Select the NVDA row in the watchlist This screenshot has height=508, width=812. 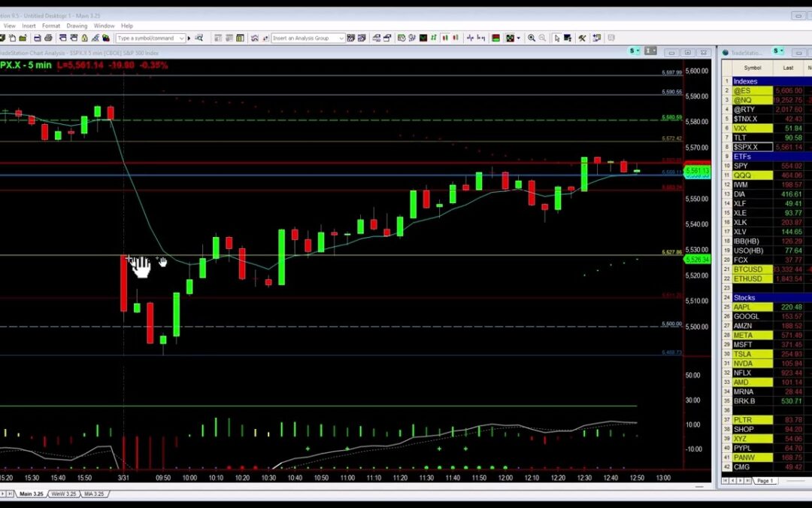(753, 364)
